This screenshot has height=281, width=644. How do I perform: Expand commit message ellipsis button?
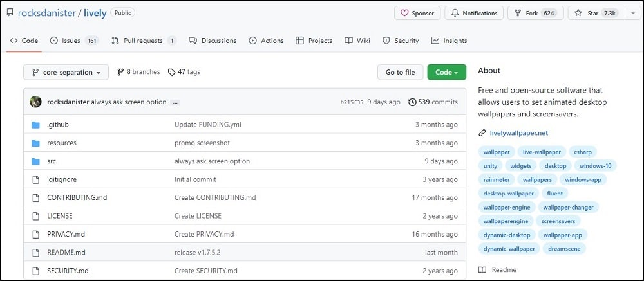pos(175,102)
